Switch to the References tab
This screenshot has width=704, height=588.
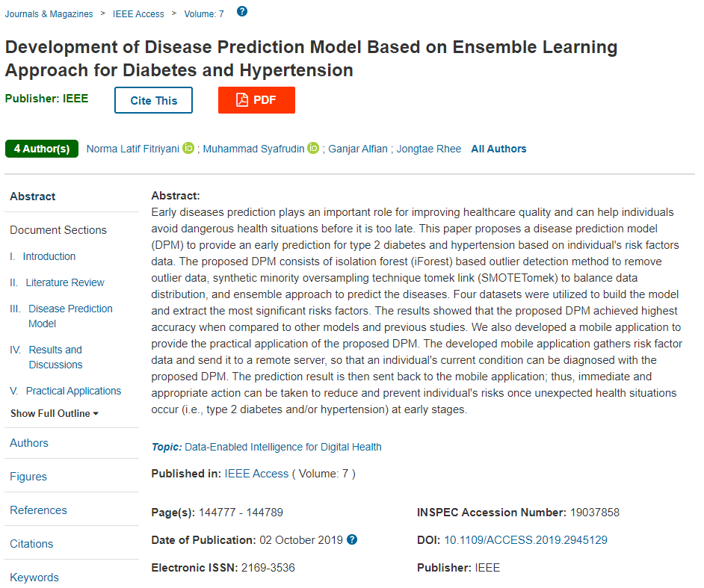[38, 510]
